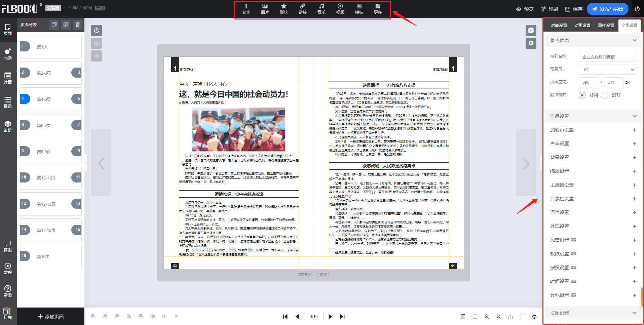This screenshot has width=644, height=325.
Task: Add a 链接 link element
Action: point(303,9)
